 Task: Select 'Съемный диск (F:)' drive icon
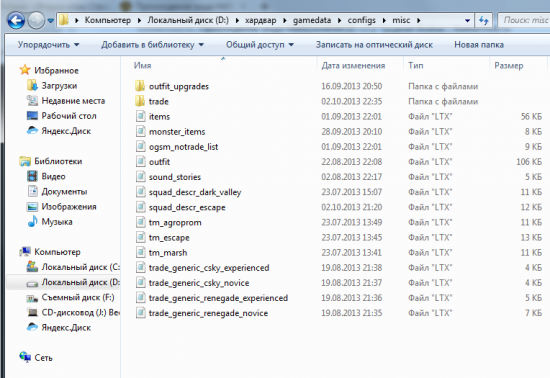click(32, 298)
